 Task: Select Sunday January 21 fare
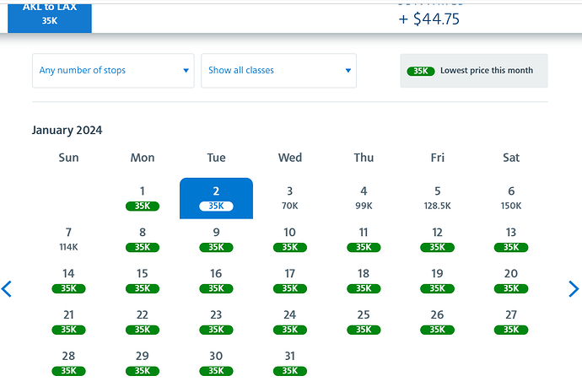(x=68, y=321)
